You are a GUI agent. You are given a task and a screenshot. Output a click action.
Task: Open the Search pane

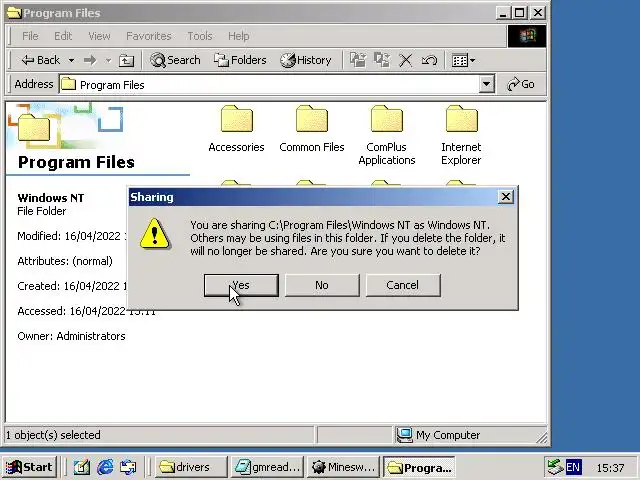(x=175, y=60)
